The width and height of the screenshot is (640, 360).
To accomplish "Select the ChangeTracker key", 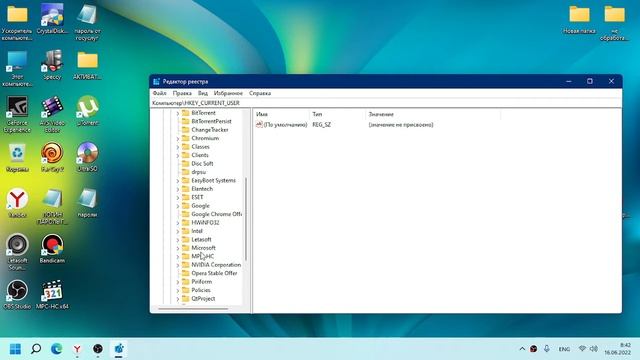I will [x=210, y=130].
